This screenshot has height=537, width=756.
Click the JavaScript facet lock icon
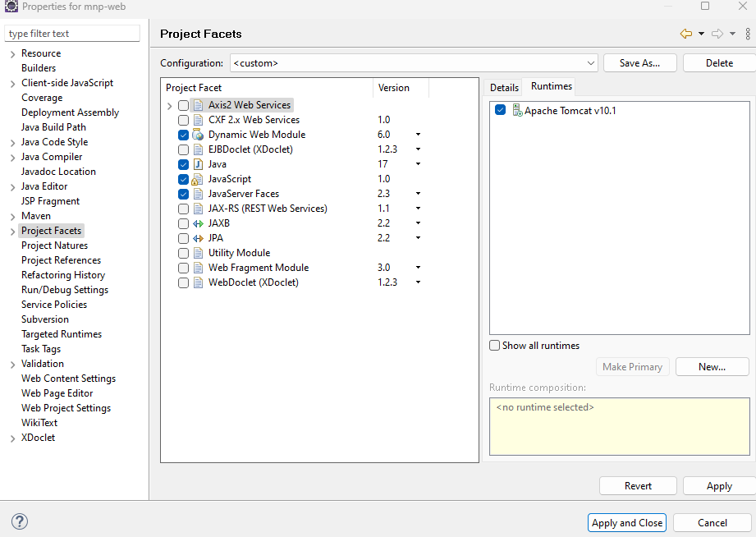point(197,179)
